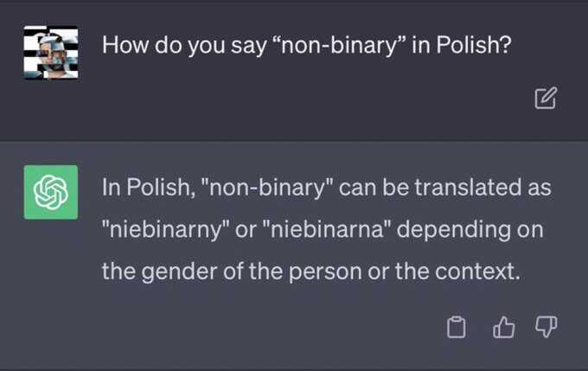588x371 pixels.
Task: Click the word "gender" in the last line
Action: (179, 272)
